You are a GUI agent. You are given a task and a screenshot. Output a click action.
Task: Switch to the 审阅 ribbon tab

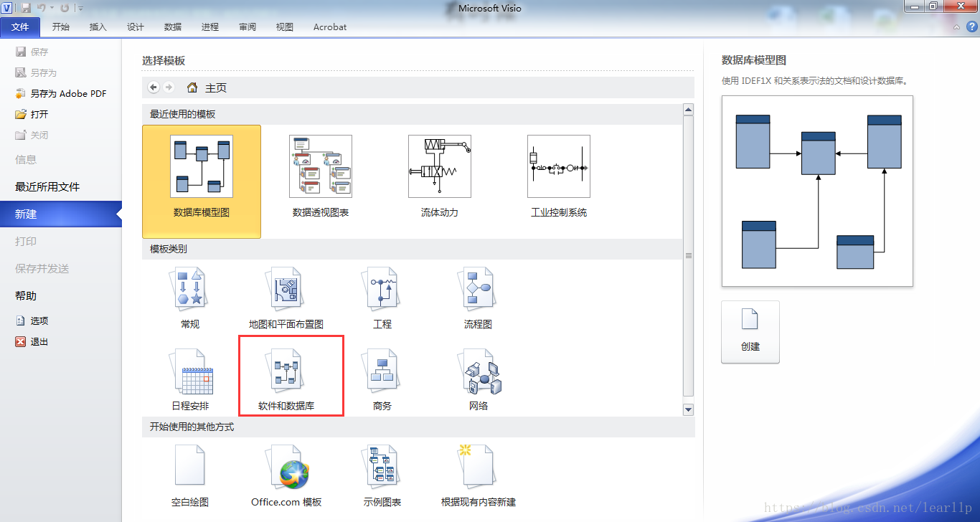[x=248, y=27]
